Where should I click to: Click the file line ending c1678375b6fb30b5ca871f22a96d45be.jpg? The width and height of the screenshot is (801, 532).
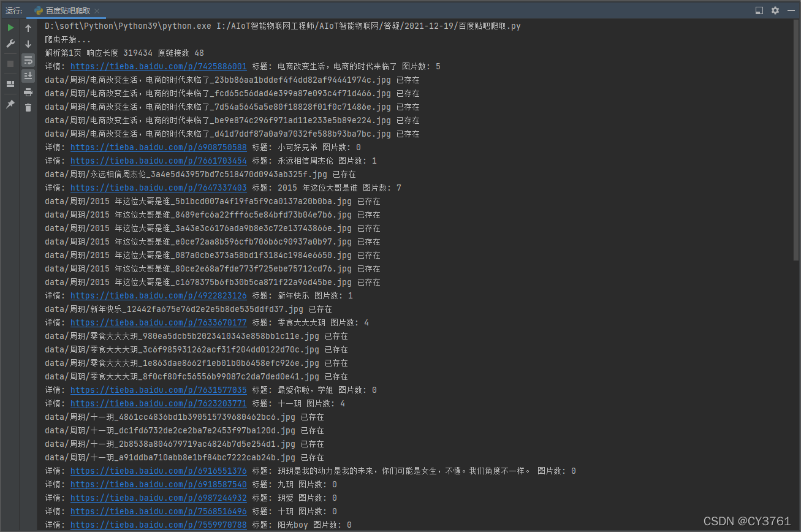(x=213, y=282)
